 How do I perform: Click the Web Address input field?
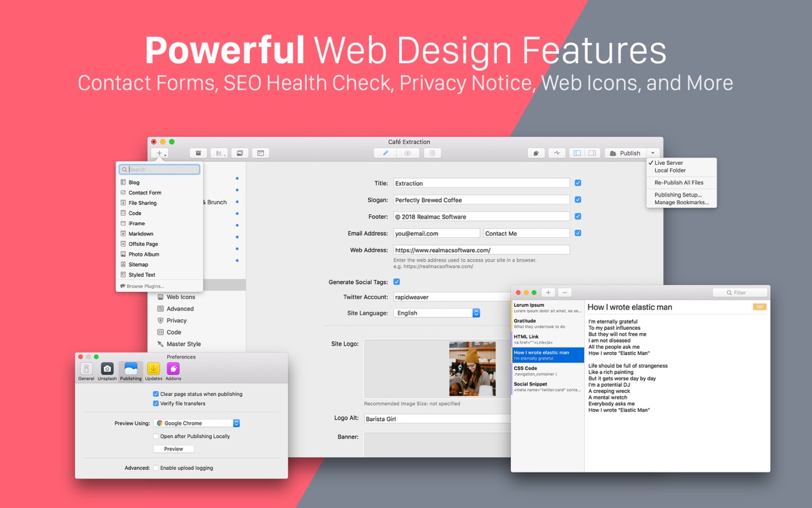click(x=481, y=250)
